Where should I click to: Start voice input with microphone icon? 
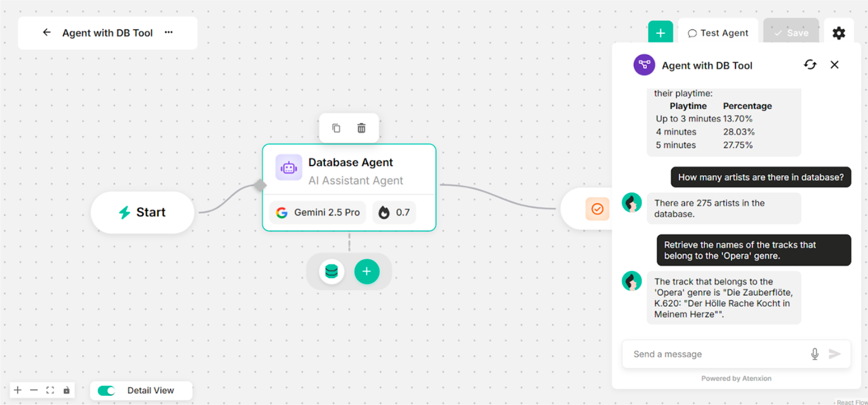[x=815, y=354]
